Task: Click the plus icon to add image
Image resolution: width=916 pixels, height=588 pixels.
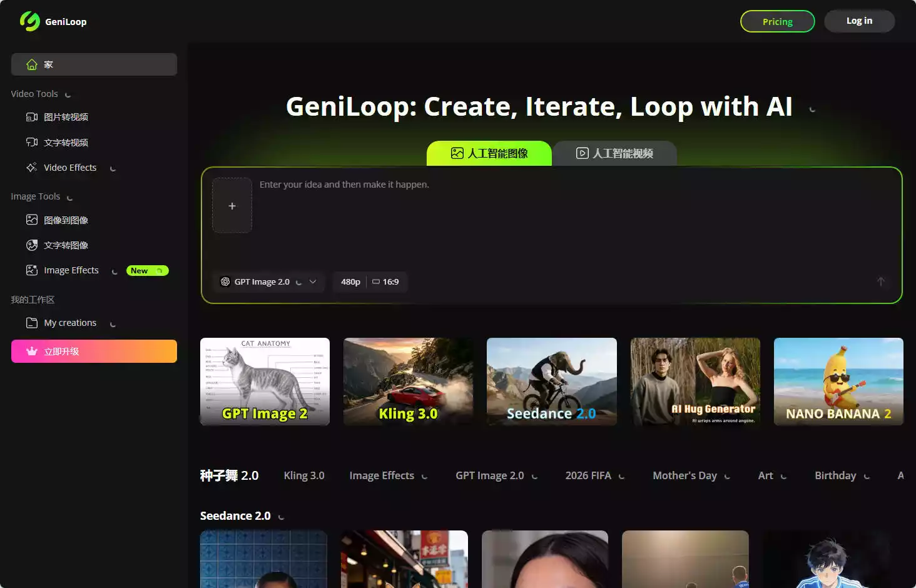Action: point(232,206)
